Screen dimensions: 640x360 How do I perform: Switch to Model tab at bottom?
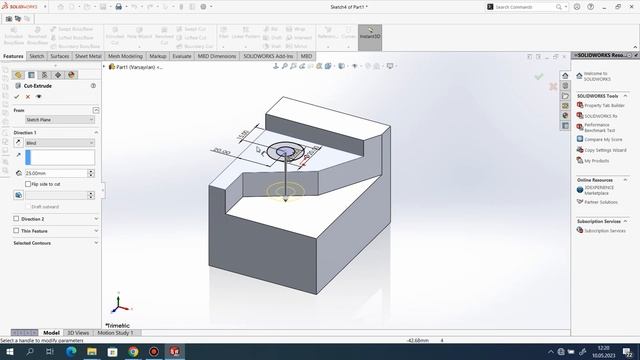[51, 333]
